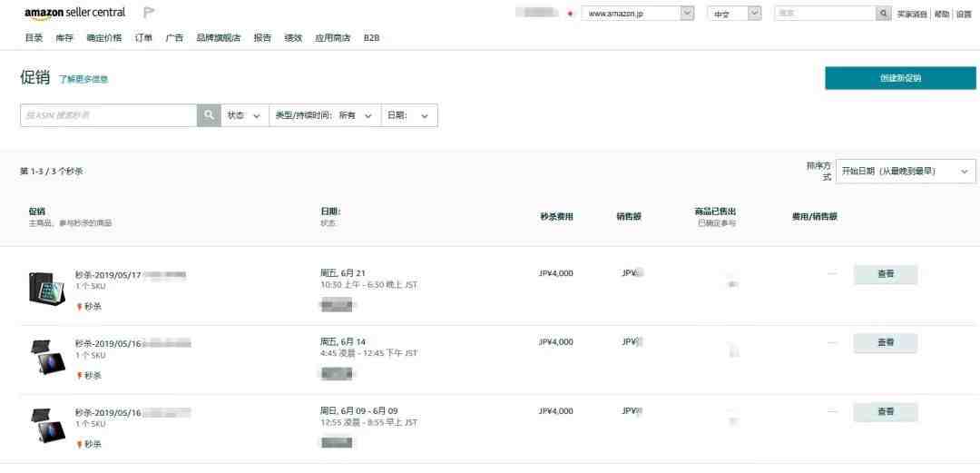Open the 广告 menu

174,38
